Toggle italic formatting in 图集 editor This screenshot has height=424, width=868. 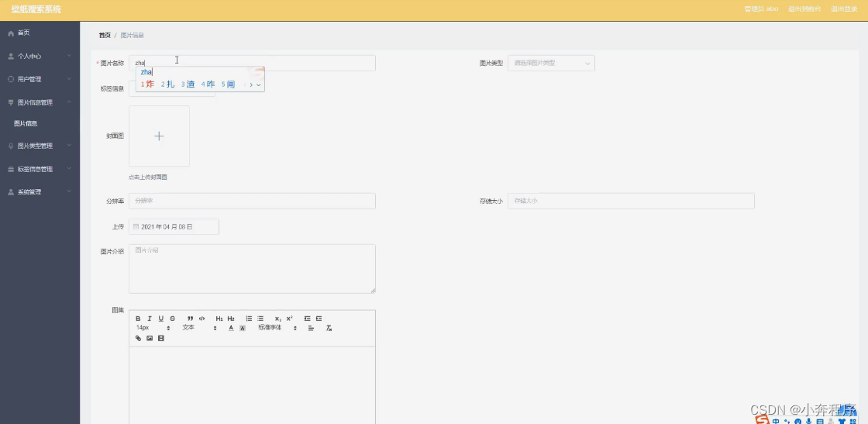(x=150, y=319)
